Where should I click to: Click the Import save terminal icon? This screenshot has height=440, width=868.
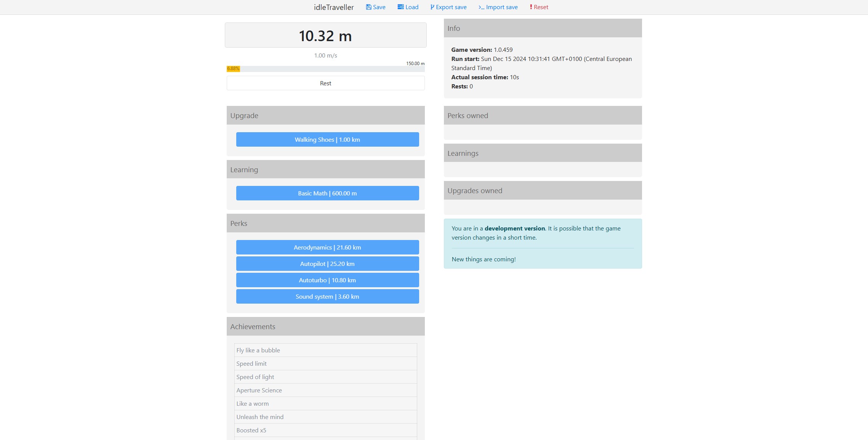(x=481, y=7)
